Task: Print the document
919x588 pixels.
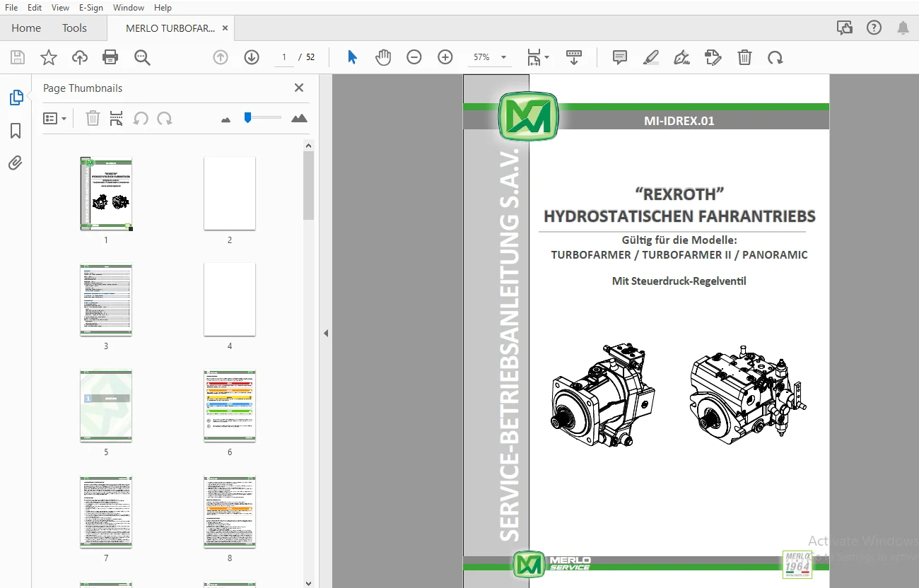Action: pos(110,58)
